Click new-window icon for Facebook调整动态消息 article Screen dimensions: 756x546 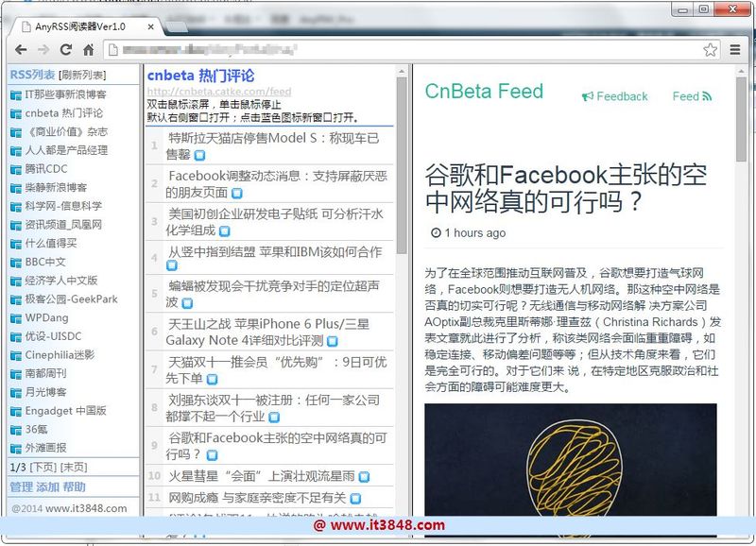(237, 194)
